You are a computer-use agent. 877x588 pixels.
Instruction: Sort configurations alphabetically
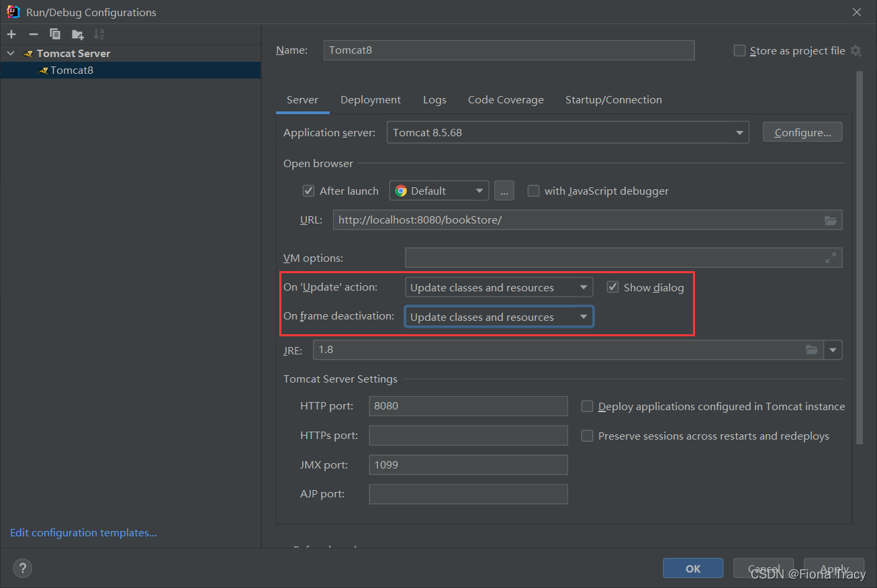[99, 34]
